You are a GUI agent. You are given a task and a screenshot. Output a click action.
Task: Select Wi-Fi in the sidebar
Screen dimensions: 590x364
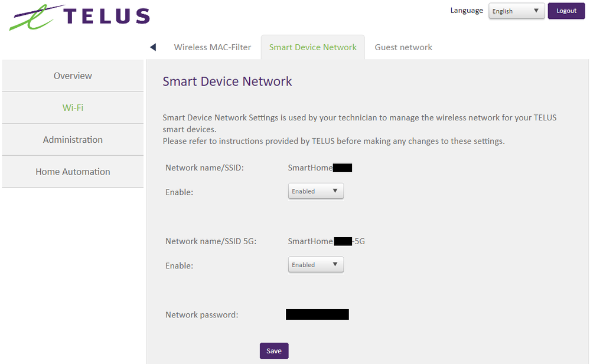(x=73, y=107)
